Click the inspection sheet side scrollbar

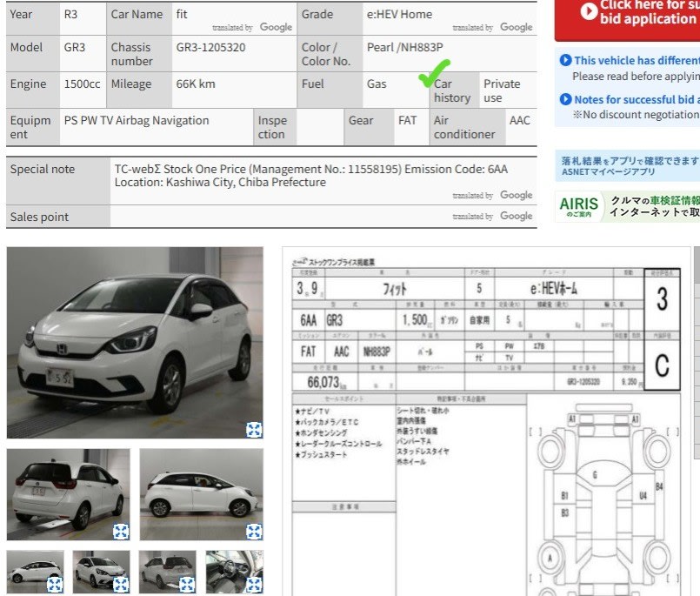[697, 353]
